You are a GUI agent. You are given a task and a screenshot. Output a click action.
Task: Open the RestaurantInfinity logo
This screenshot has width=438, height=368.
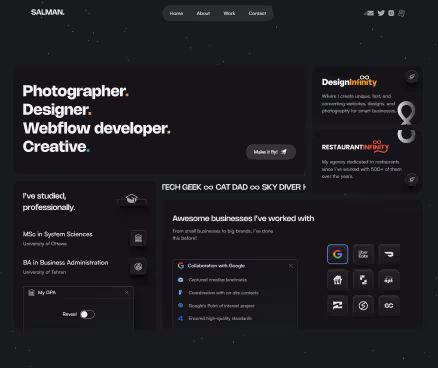(355, 146)
